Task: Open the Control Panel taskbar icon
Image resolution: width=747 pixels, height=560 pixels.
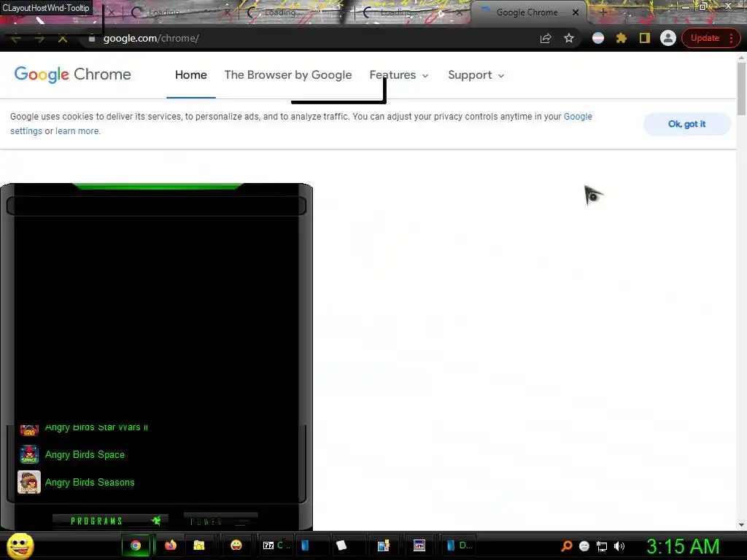Action: click(x=384, y=545)
